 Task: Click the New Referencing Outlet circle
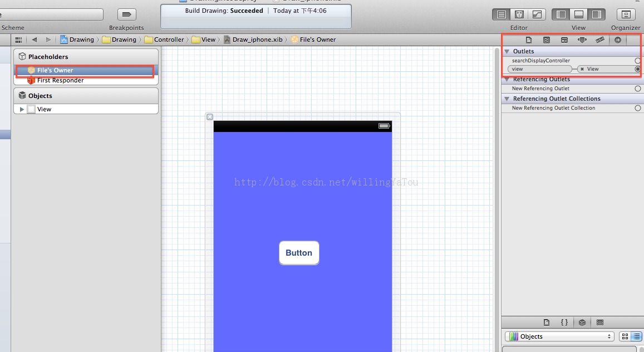(637, 89)
